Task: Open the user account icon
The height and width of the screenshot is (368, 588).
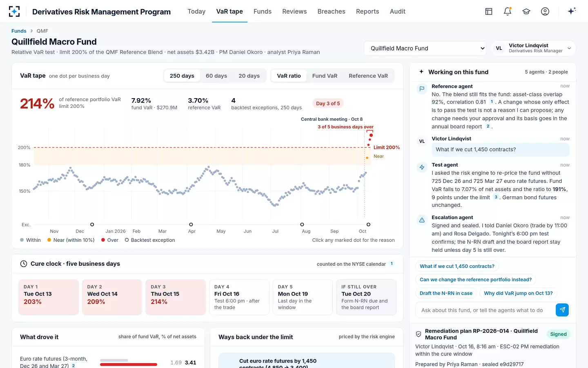Action: point(545,11)
